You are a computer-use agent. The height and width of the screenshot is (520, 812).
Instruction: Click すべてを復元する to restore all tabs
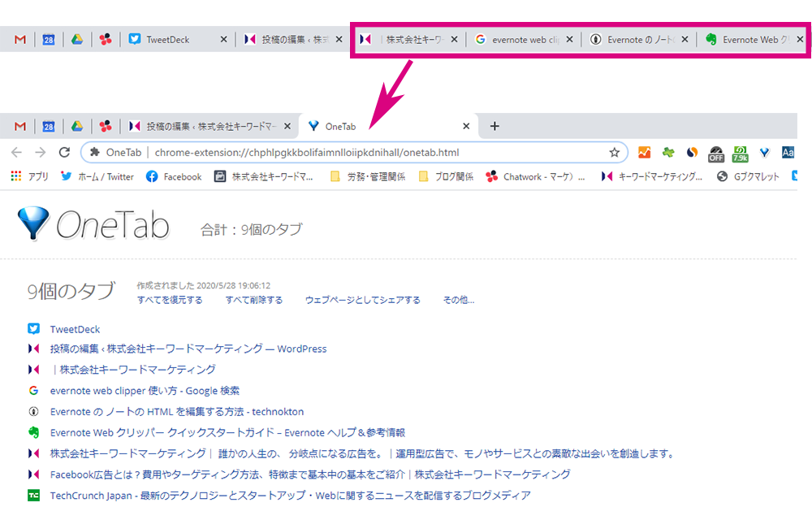(x=170, y=300)
